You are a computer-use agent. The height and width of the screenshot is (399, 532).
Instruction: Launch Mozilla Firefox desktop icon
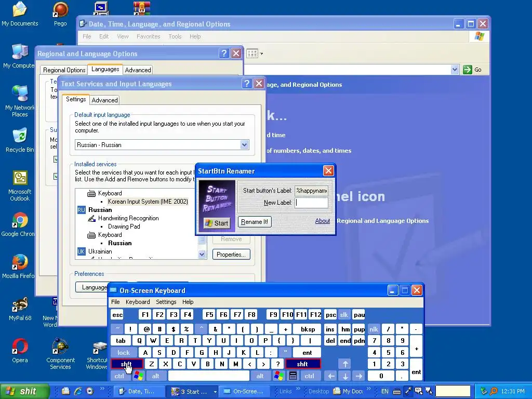pyautogui.click(x=18, y=267)
